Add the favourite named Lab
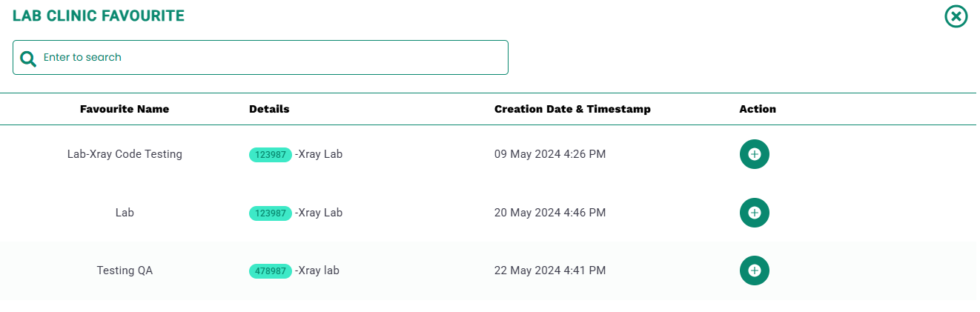The image size is (980, 312). [754, 213]
